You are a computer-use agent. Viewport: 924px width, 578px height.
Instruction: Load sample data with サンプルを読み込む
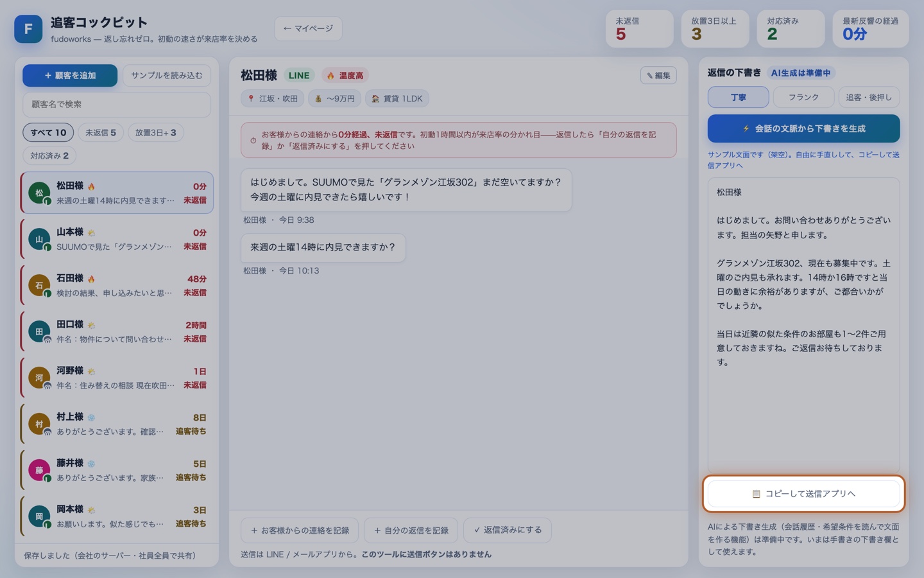click(167, 75)
